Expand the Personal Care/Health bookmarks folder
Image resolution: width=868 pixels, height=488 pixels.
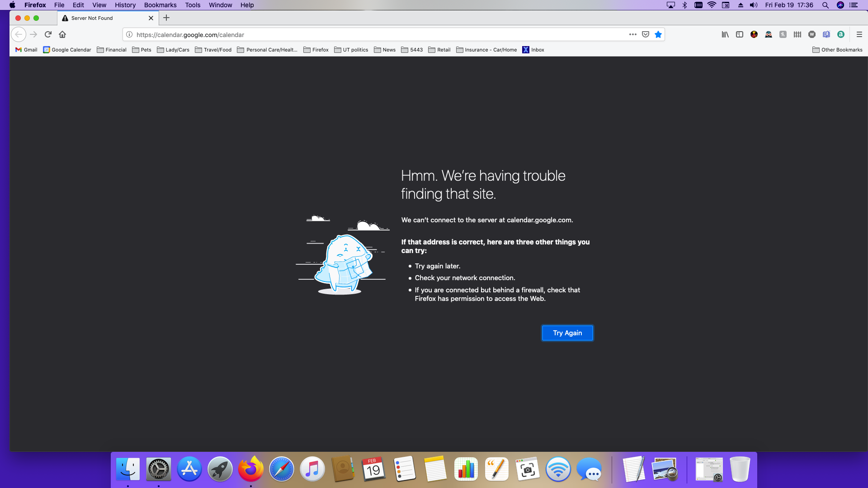point(267,50)
